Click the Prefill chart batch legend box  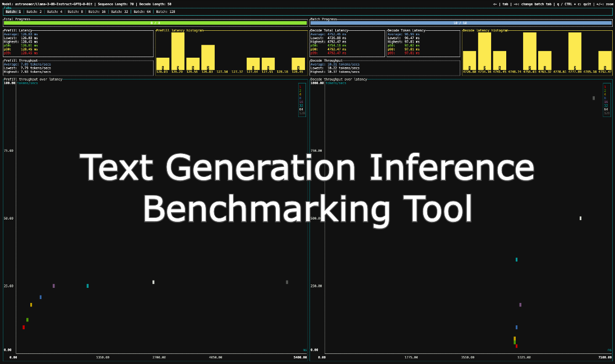click(302, 100)
